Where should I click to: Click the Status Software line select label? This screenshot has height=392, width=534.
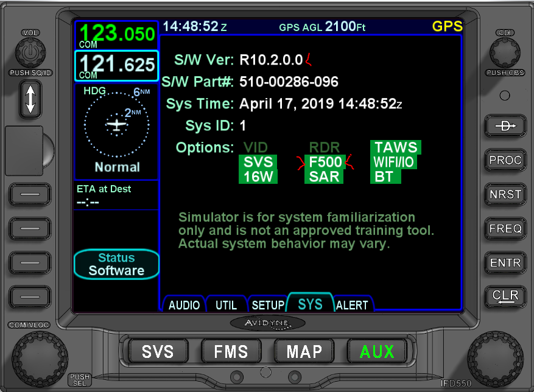(116, 264)
